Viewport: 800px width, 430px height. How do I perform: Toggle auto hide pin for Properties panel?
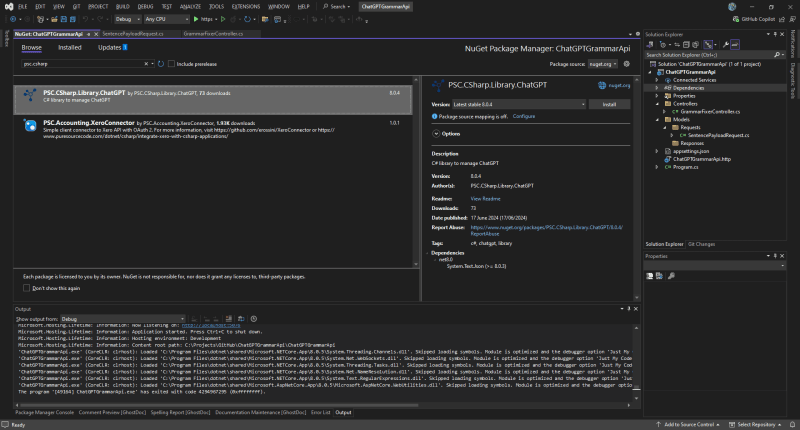(x=775, y=256)
